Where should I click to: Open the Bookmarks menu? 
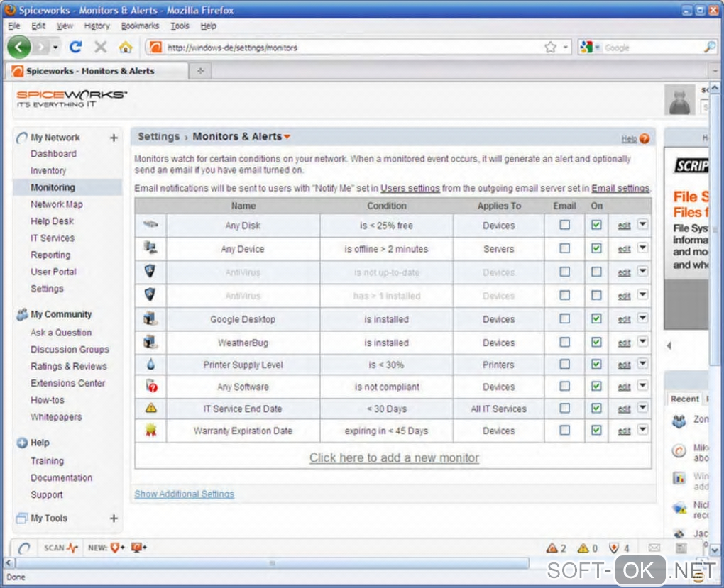tap(140, 26)
